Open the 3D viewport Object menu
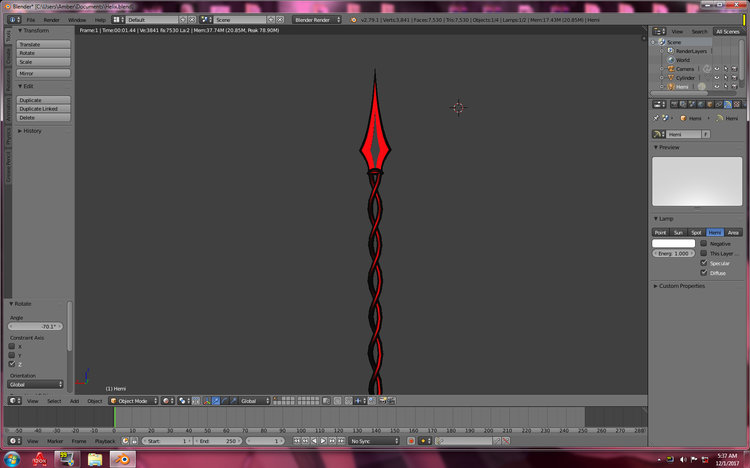The image size is (750, 468). click(x=95, y=401)
